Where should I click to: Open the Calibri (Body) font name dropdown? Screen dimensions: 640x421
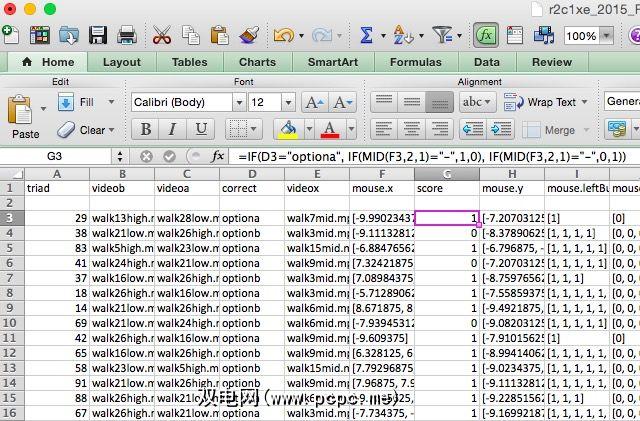(240, 102)
